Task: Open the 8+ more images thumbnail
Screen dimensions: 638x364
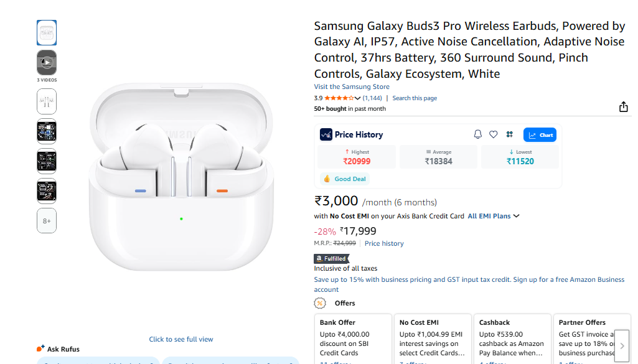Action: point(47,221)
